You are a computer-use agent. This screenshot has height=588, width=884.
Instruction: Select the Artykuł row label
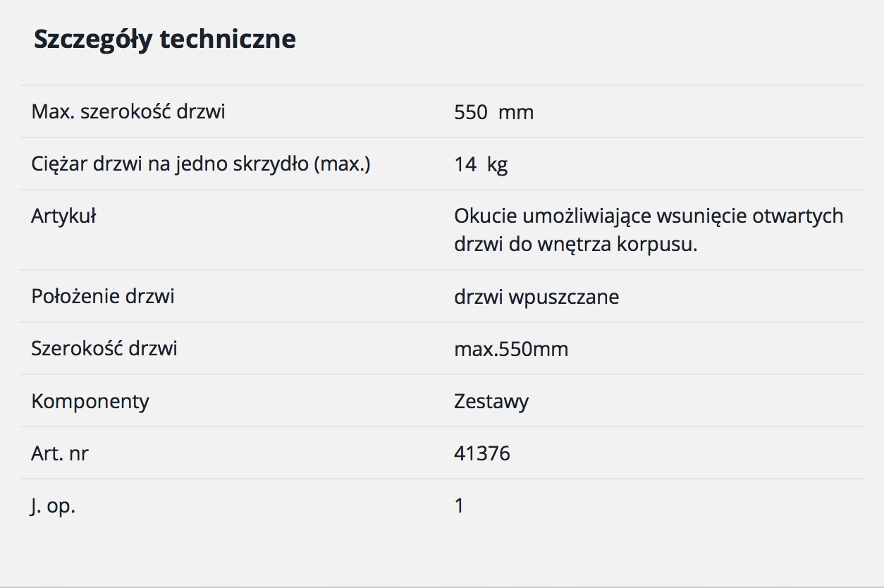click(63, 216)
